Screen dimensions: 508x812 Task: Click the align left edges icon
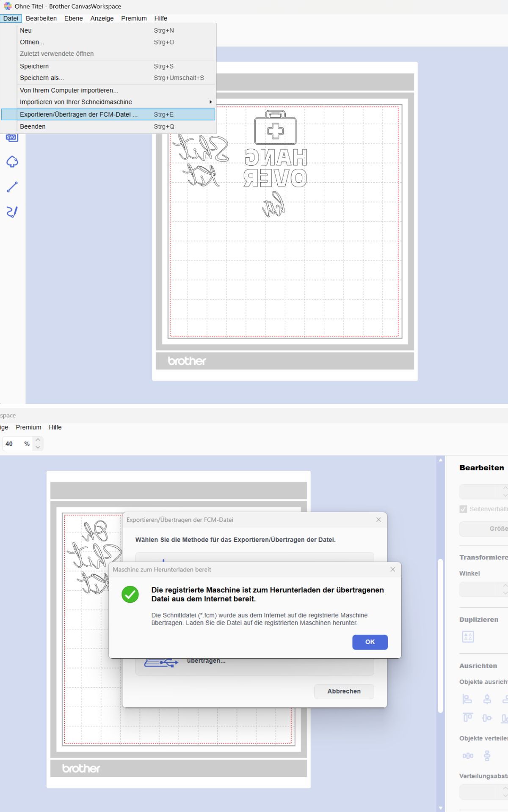[x=467, y=699]
